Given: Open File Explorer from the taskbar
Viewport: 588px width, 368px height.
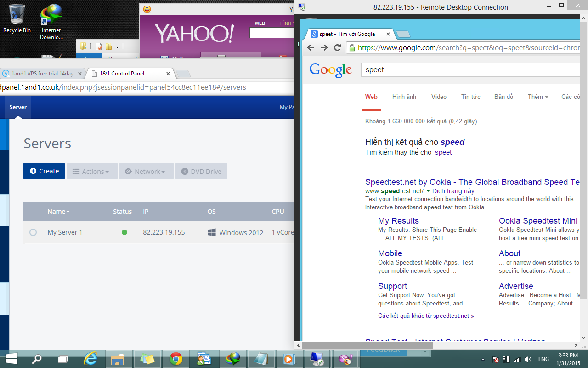Looking at the screenshot, I should pos(118,359).
